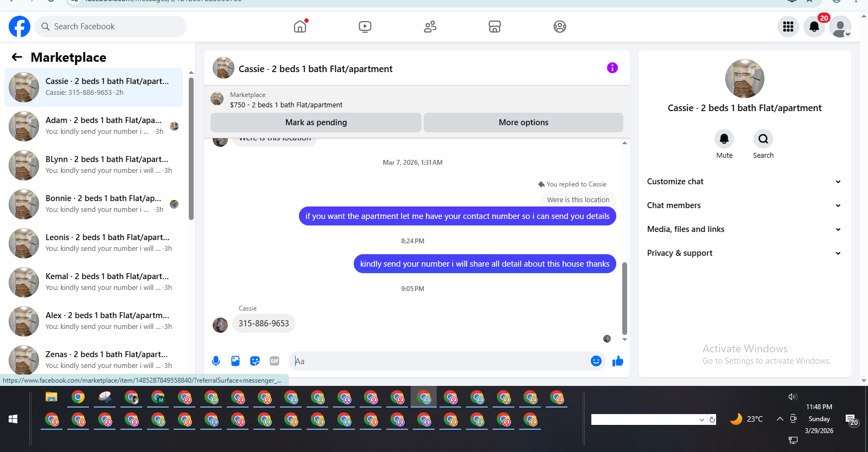Click the message input field
This screenshot has width=868, height=452.
(x=439, y=361)
